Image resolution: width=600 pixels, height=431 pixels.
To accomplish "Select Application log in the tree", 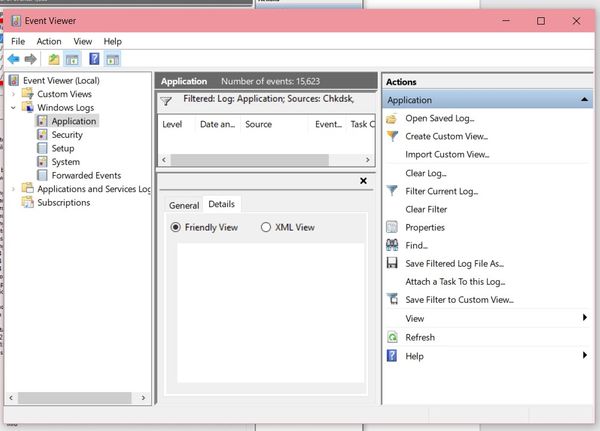I will [x=74, y=121].
